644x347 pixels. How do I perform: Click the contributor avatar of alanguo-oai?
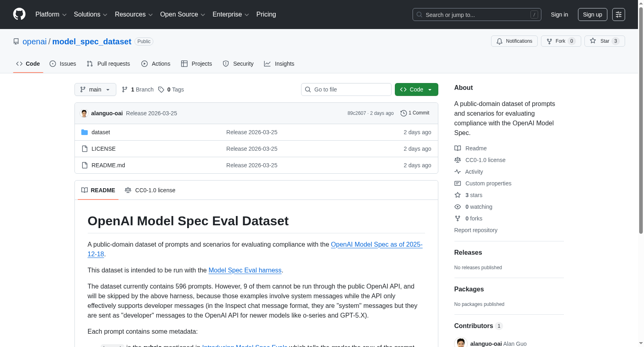(461, 343)
